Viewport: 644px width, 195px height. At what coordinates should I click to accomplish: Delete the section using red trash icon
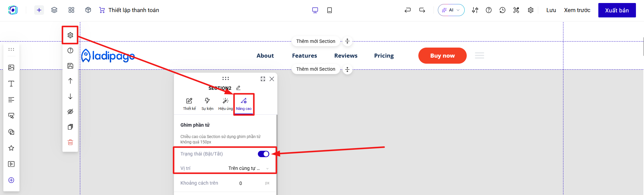[70, 142]
